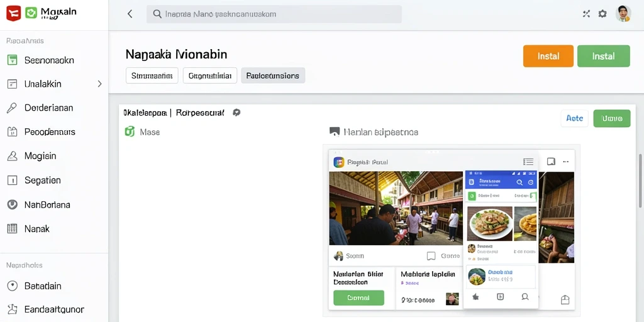This screenshot has width=644, height=322.
Task: Click the Eandaaitgunor sidebar icon
Action: point(13,309)
